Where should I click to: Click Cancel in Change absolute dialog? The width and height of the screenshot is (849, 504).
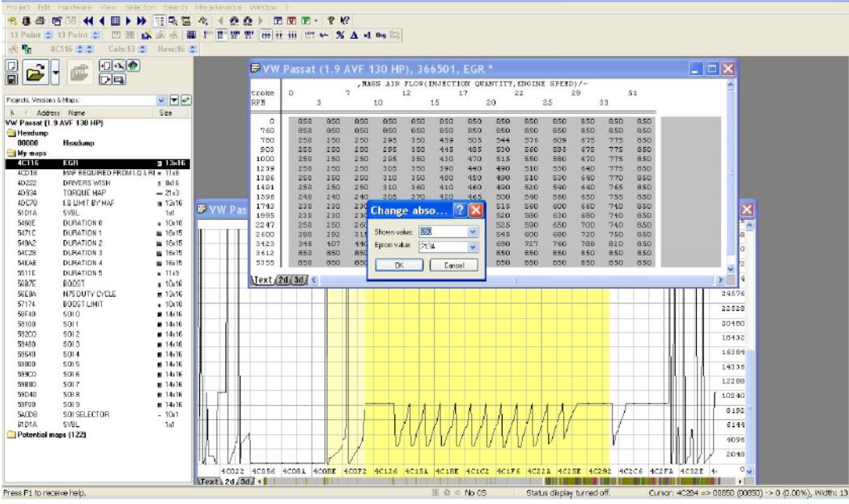coord(454,265)
